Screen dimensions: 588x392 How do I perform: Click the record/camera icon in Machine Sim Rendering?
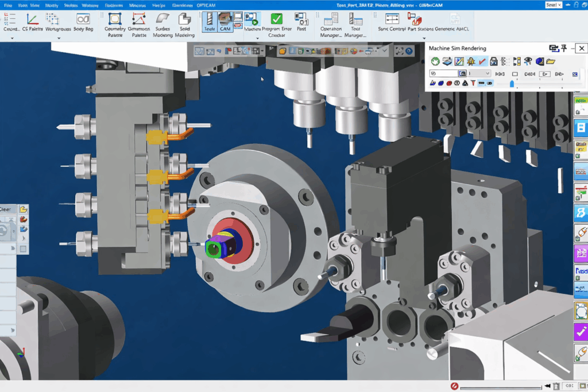[x=552, y=48]
